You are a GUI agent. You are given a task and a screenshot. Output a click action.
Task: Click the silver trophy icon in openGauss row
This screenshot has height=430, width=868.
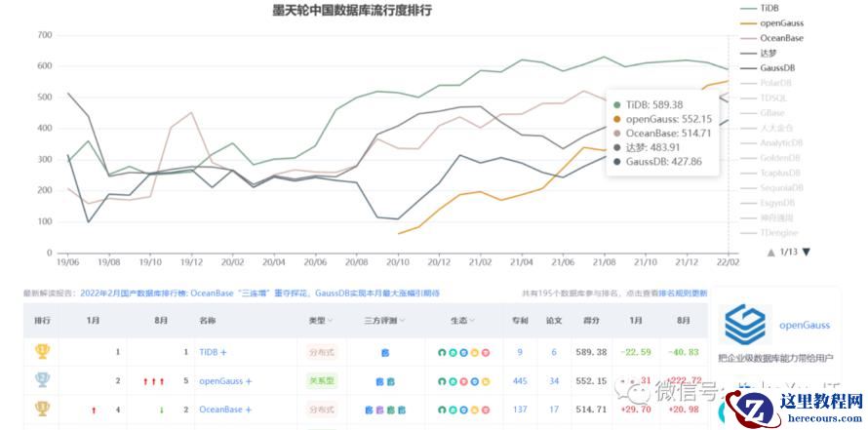42,380
